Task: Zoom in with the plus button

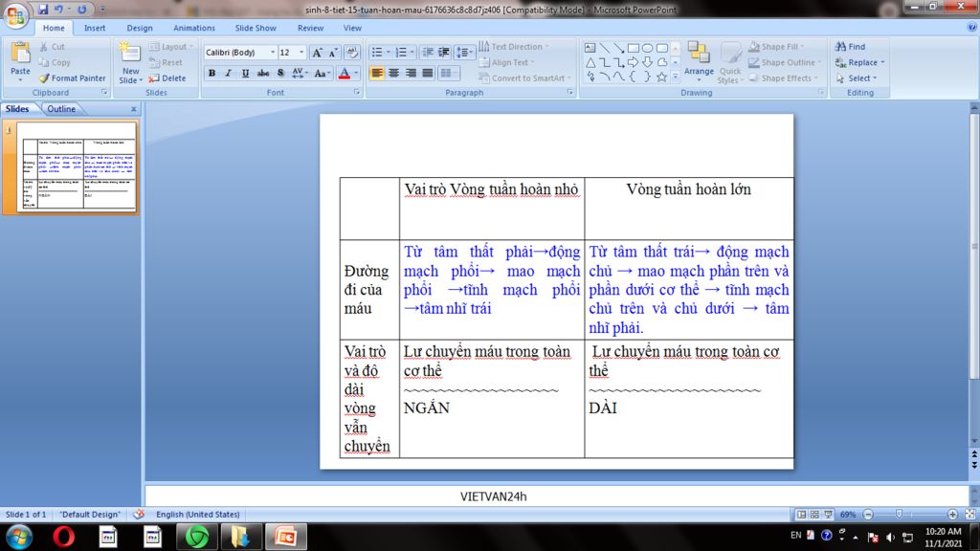Action: tap(952, 514)
